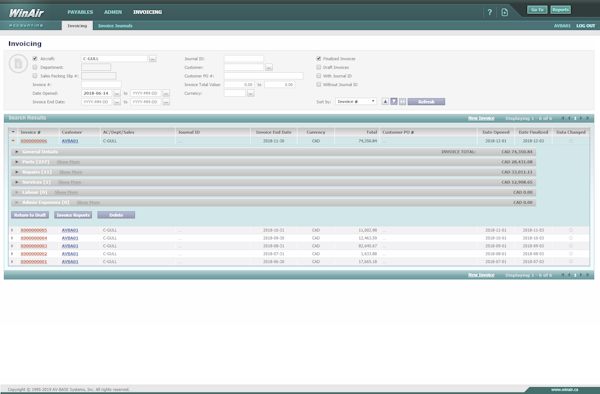Switch to the Invoice Journals tab
Image resolution: width=600 pixels, height=394 pixels.
pos(115,26)
